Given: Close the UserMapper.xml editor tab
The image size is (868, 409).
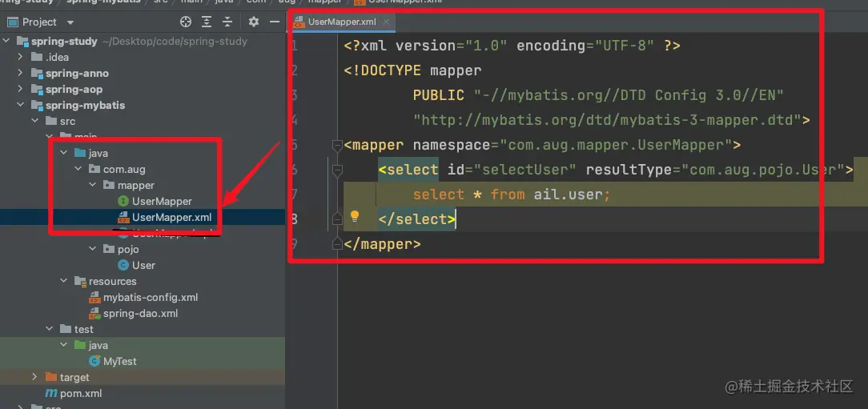Looking at the screenshot, I should click(386, 22).
